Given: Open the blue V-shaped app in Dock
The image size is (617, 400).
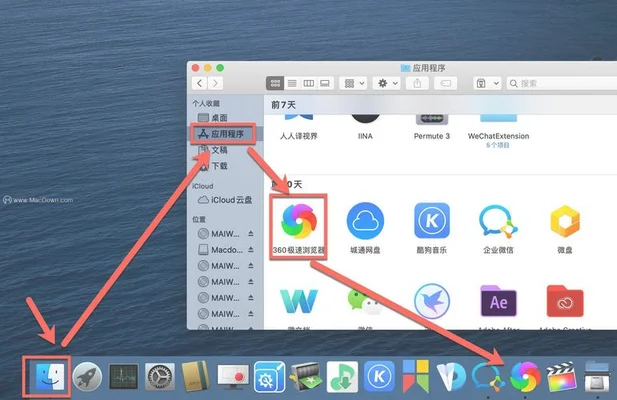Looking at the screenshot, I should (451, 377).
